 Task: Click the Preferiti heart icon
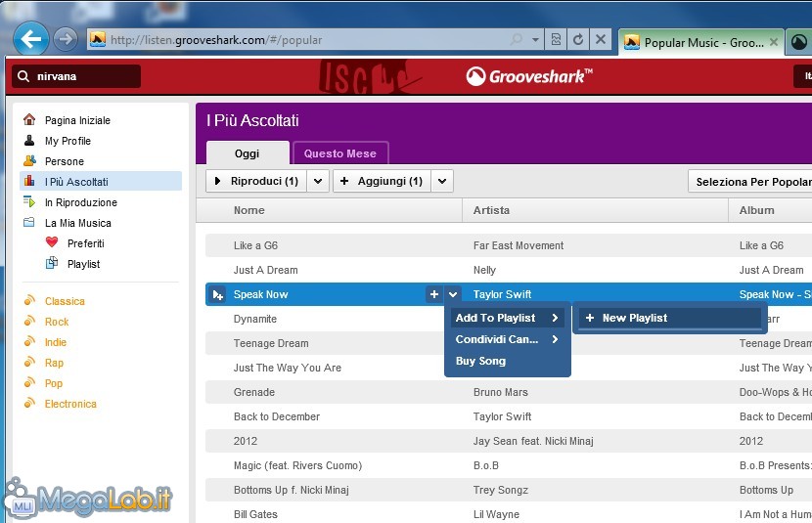[52, 242]
